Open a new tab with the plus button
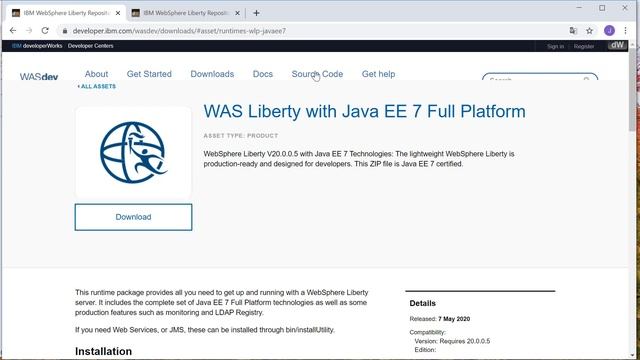Screen dimensions: 640x360 pos(256,13)
